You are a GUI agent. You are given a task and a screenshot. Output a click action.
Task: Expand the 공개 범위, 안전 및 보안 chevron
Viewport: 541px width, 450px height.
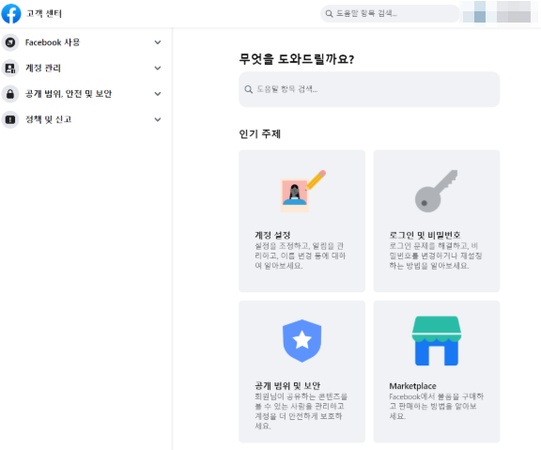click(x=158, y=94)
